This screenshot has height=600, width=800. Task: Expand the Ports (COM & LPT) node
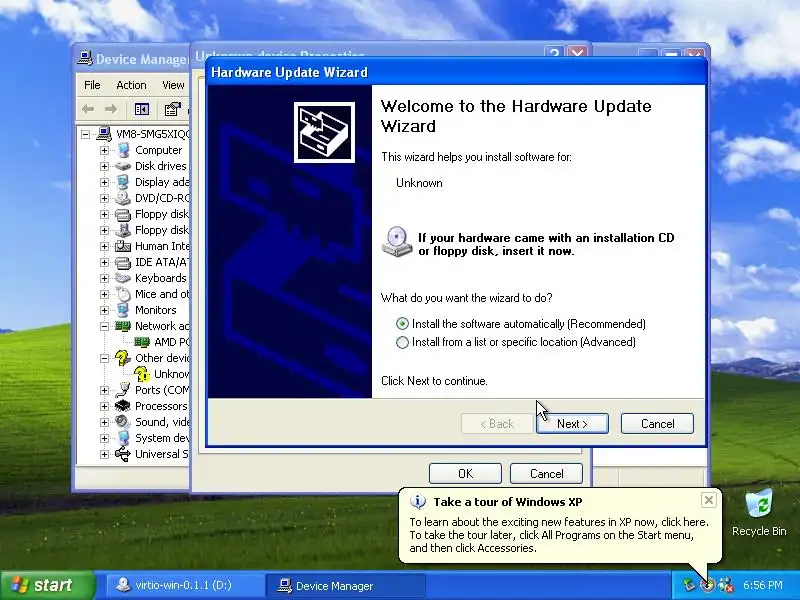pyautogui.click(x=105, y=390)
